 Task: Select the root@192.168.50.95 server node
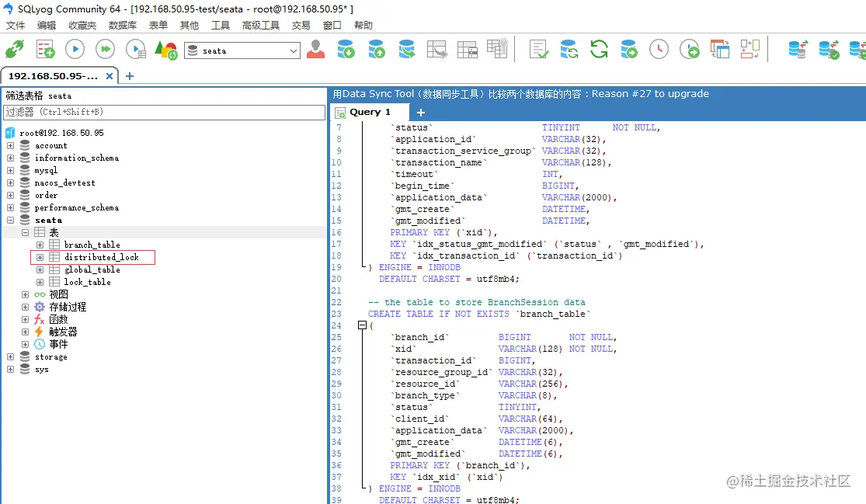click(x=61, y=133)
